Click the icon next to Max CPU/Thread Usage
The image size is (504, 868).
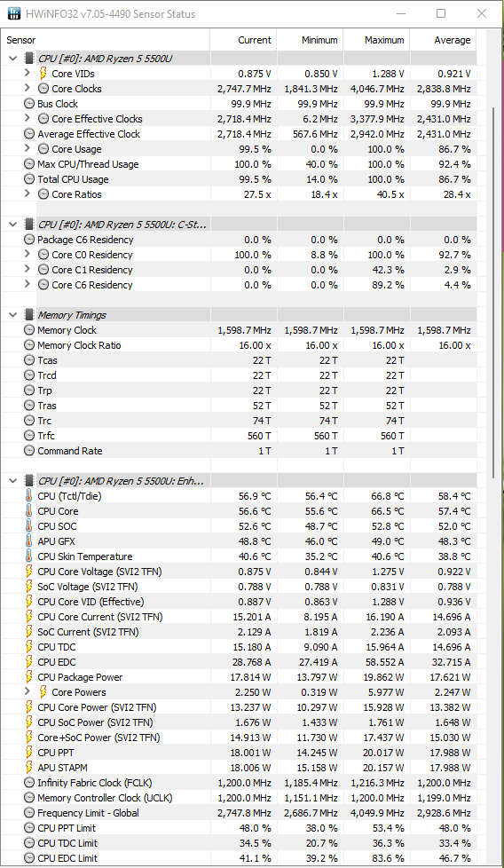coord(29,164)
